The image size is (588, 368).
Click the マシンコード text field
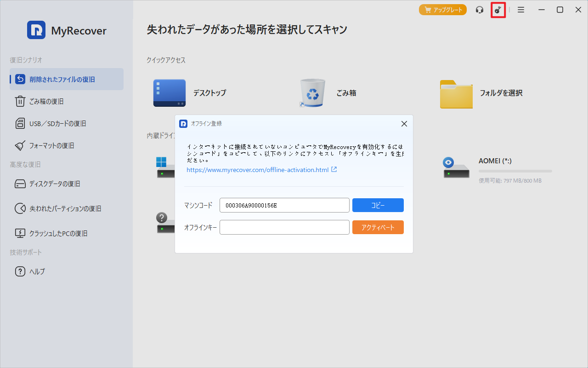[284, 205]
